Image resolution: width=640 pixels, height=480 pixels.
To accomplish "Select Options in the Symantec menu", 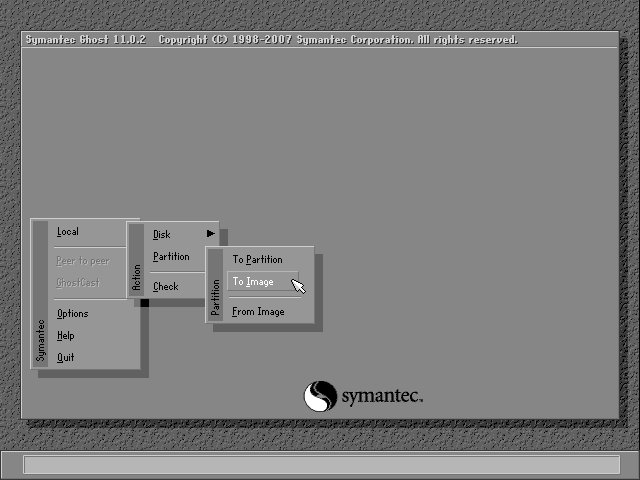I will pyautogui.click(x=73, y=313).
